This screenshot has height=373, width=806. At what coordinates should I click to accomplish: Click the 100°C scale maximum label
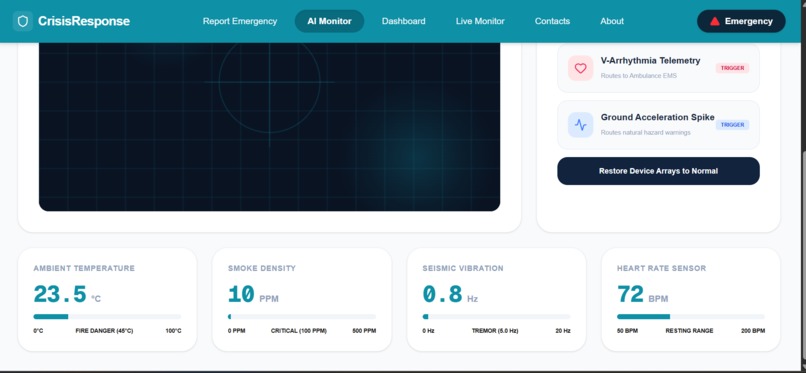[173, 331]
